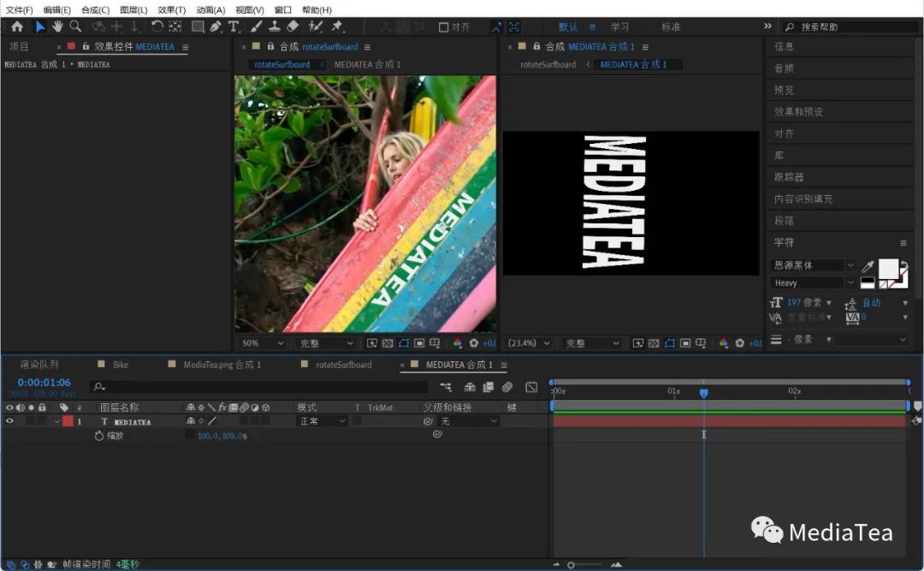
Task: Select the Brush tool
Action: 257,27
